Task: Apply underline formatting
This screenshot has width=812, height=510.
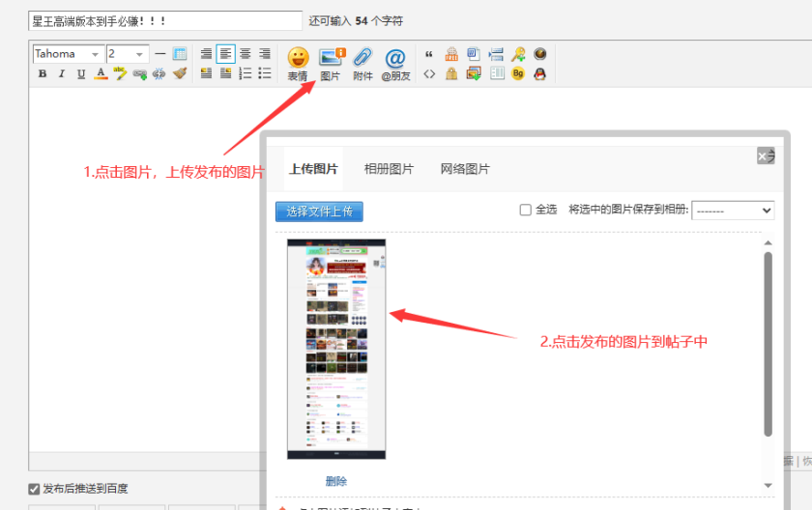Action: [x=81, y=73]
